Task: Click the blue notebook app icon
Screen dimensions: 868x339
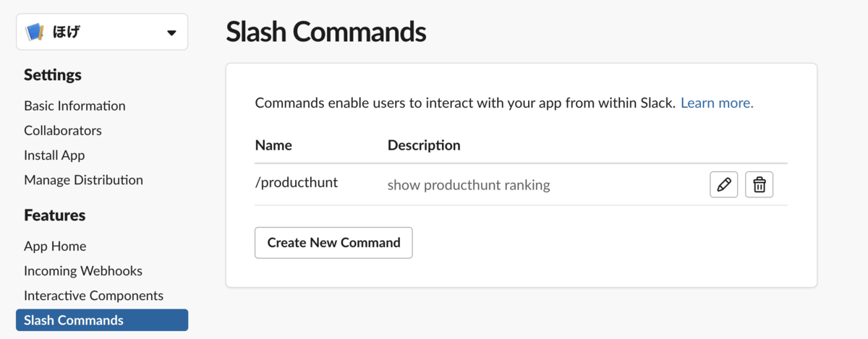Action: 35,33
